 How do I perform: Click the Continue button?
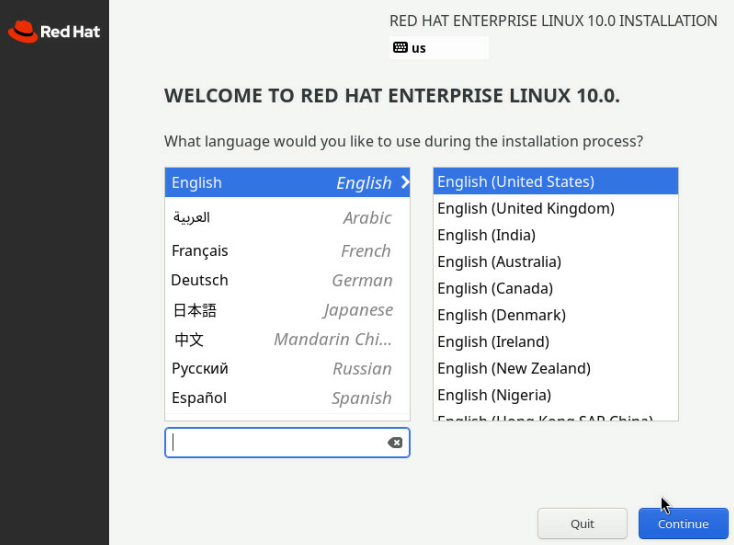click(683, 523)
